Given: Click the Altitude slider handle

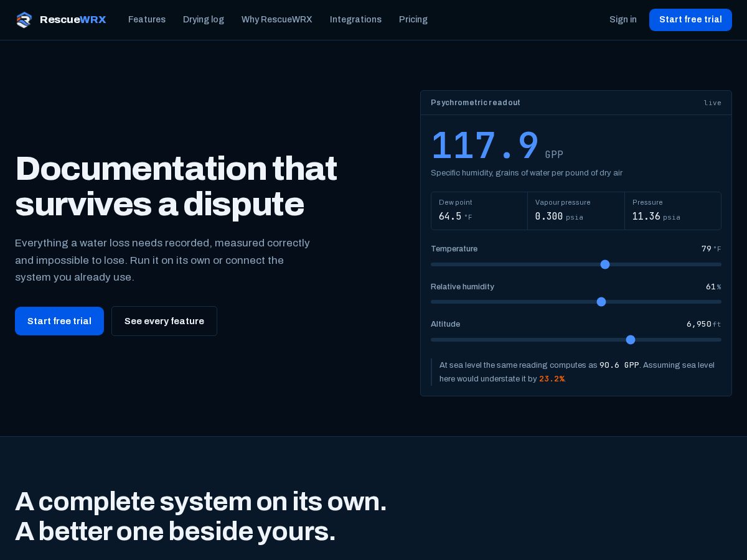Looking at the screenshot, I should [631, 340].
